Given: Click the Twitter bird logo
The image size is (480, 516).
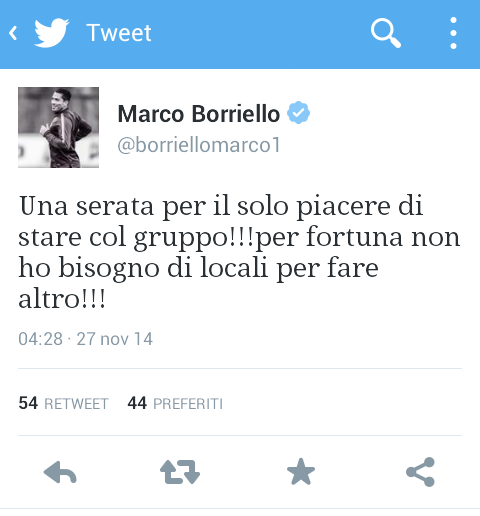Looking at the screenshot, I should (52, 33).
